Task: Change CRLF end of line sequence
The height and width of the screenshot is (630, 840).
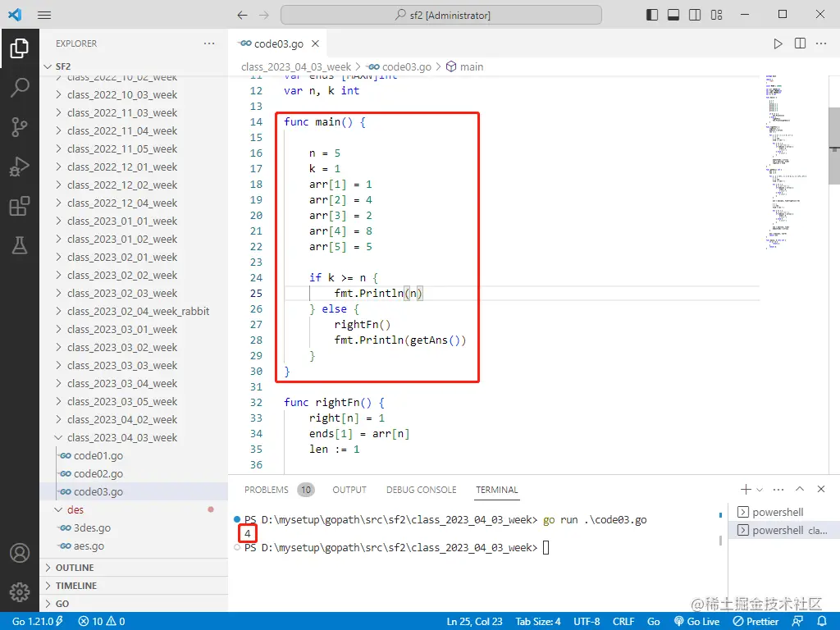Action: click(623, 622)
